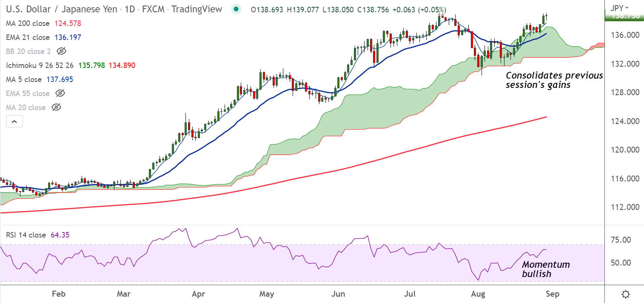This screenshot has width=644, height=303.
Task: Click the Ichimoku value 134.890
Action: click(122, 65)
